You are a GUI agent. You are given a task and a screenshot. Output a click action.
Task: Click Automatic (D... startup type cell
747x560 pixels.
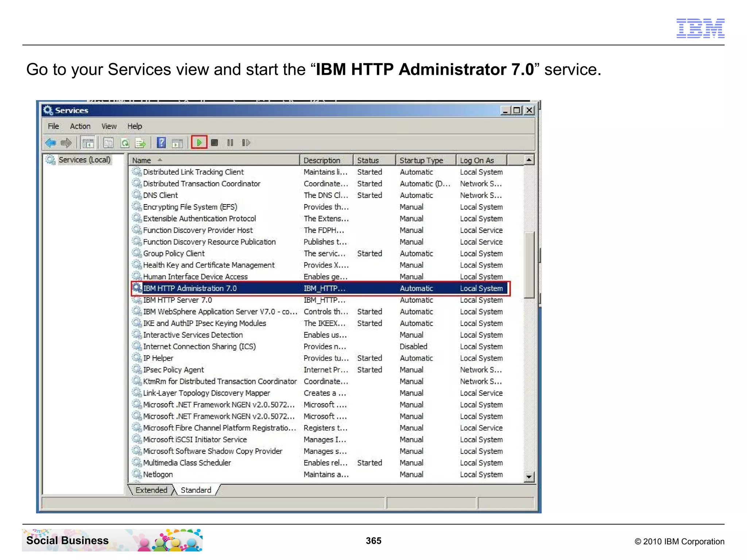click(x=425, y=183)
